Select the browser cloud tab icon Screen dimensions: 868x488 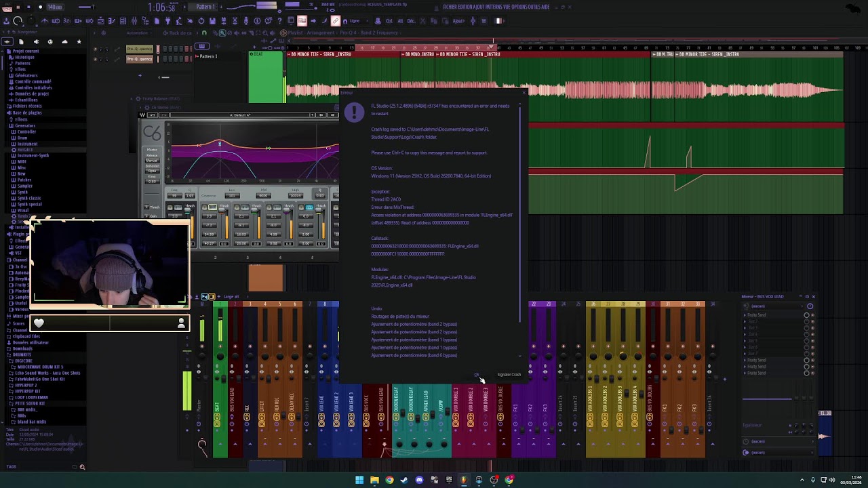pos(64,42)
